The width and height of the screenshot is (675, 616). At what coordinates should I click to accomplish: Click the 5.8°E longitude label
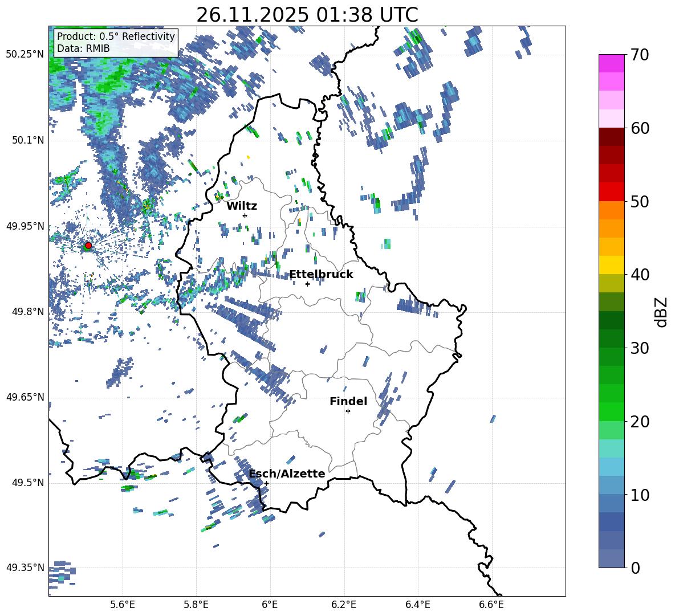pos(196,605)
